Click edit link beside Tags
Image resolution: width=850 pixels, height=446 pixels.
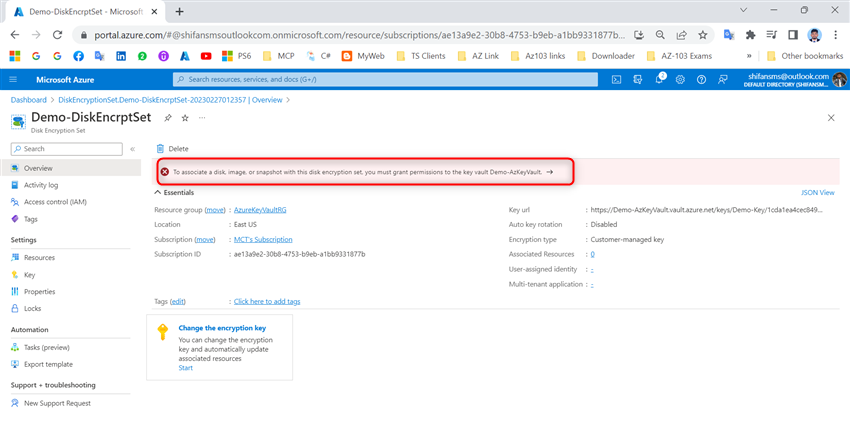(x=178, y=301)
